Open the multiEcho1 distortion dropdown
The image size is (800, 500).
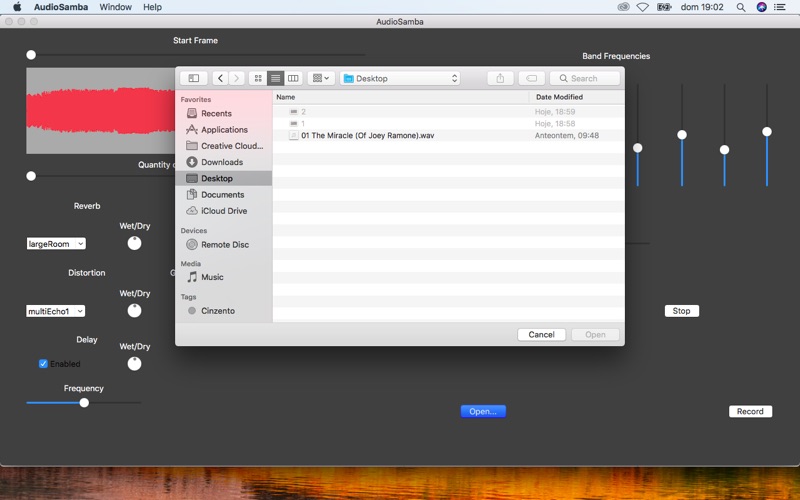coord(56,311)
